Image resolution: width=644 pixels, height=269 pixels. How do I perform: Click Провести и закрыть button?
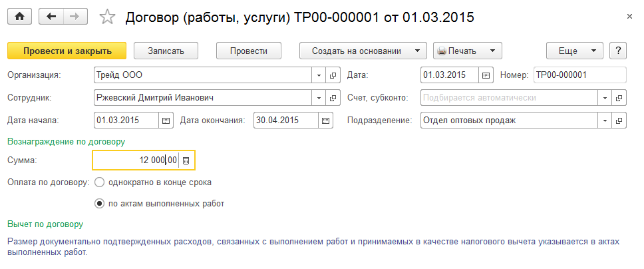[67, 51]
